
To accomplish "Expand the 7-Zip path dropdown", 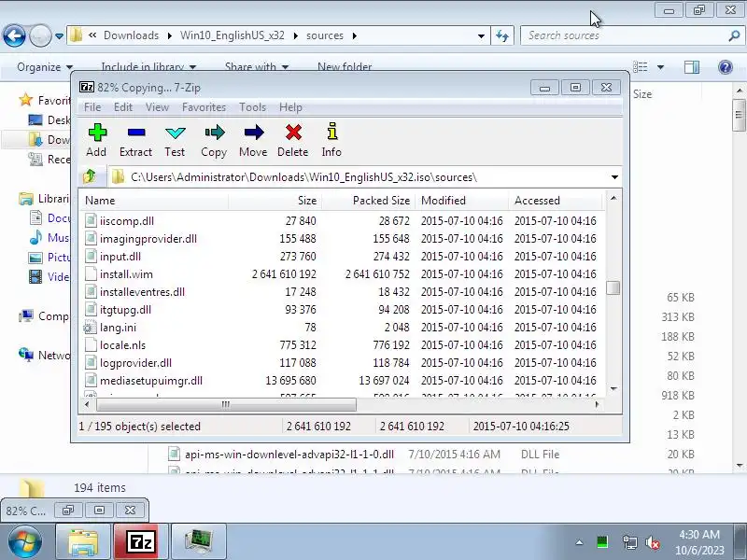I will point(614,177).
